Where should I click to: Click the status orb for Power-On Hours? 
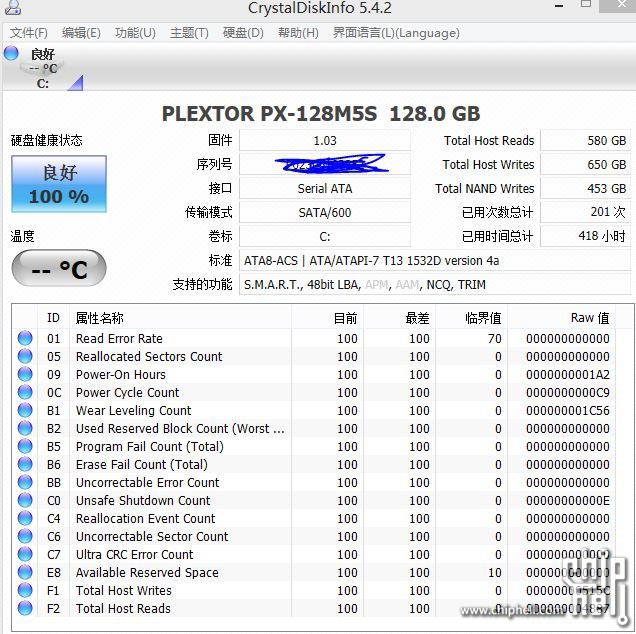point(25,374)
